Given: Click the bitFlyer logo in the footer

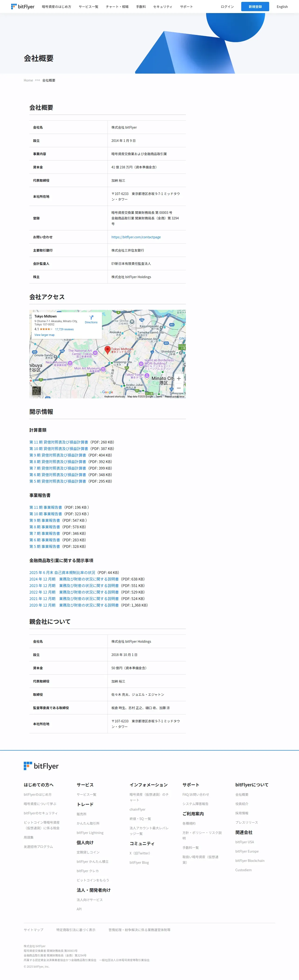Looking at the screenshot, I should pos(41,766).
